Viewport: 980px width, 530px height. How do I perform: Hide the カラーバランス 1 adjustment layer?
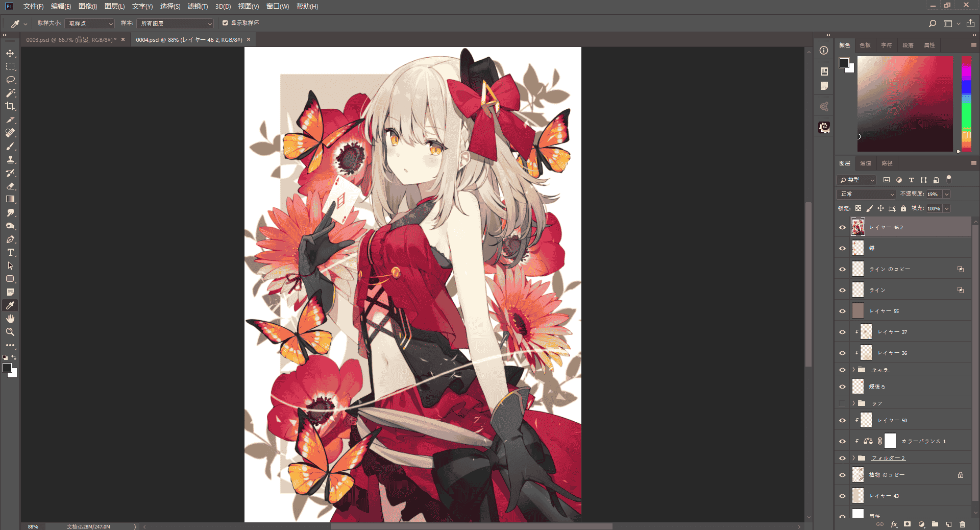842,441
